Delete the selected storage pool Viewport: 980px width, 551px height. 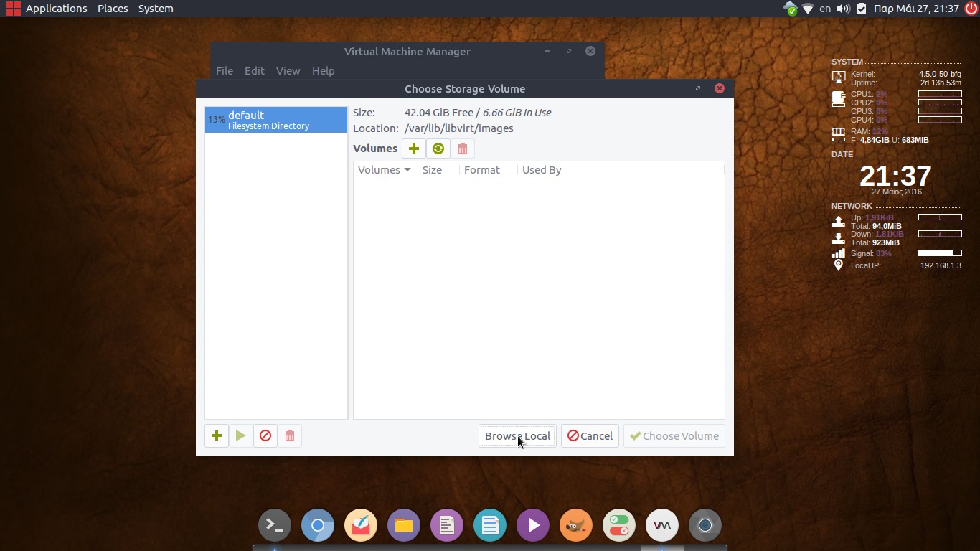pyautogui.click(x=290, y=435)
